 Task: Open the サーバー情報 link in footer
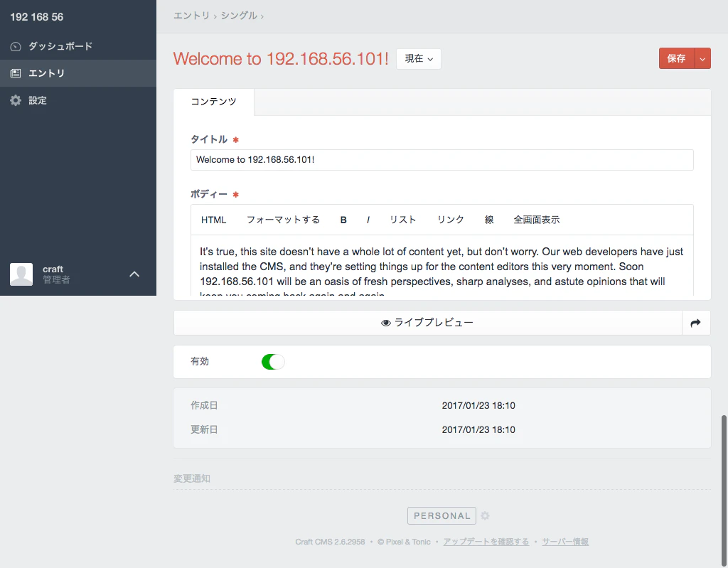565,542
